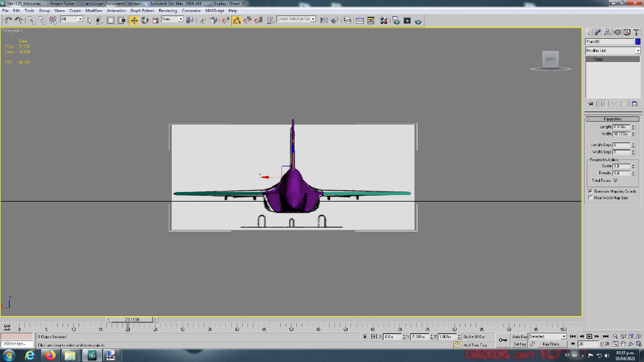Click the Quick Render teapot icon

coord(418,21)
